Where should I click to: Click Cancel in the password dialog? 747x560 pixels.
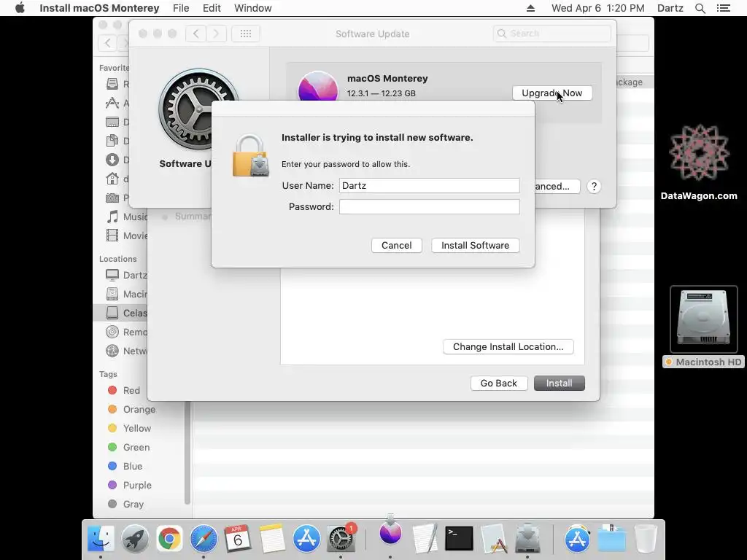pos(396,245)
